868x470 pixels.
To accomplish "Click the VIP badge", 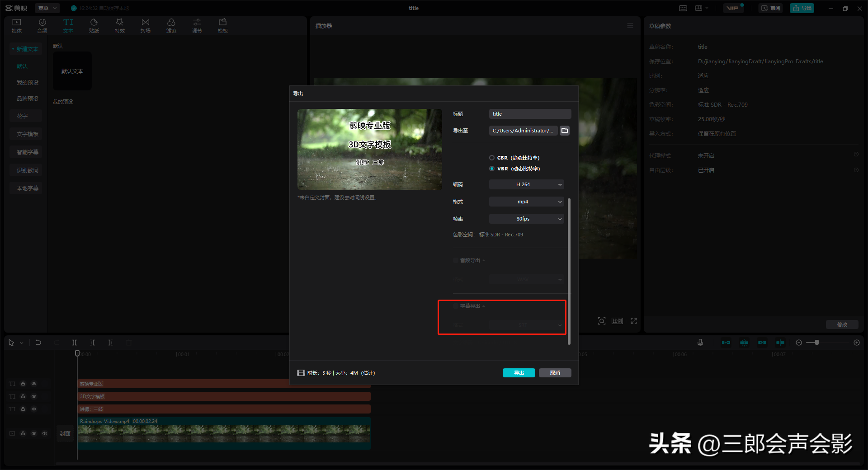I will tap(733, 8).
